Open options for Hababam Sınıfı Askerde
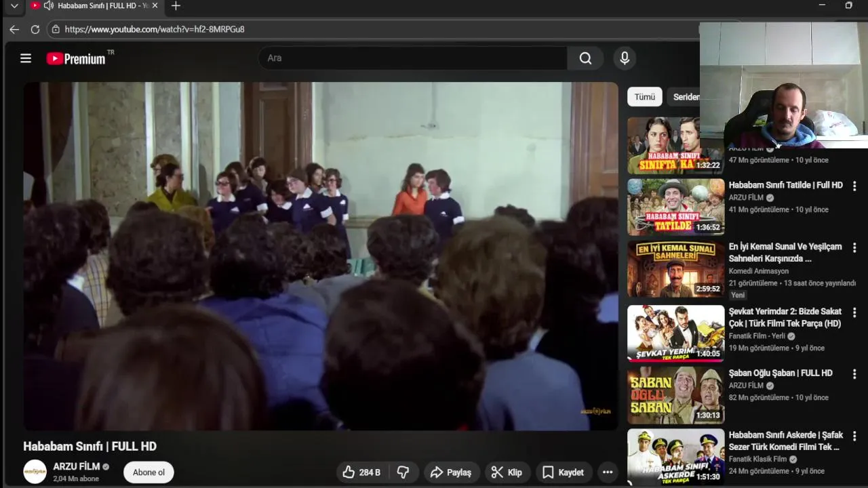This screenshot has width=868, height=488. click(x=854, y=436)
